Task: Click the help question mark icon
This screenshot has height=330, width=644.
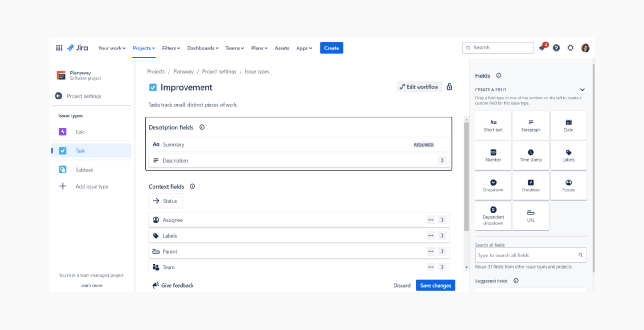Action: [x=556, y=48]
